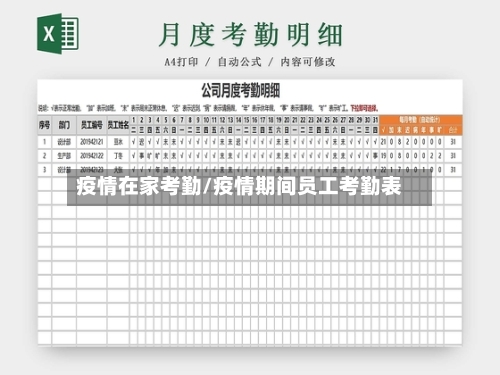This screenshot has height=375, width=500.
Task: Click the employee name 丁冬 in row 2
Action: point(118,156)
